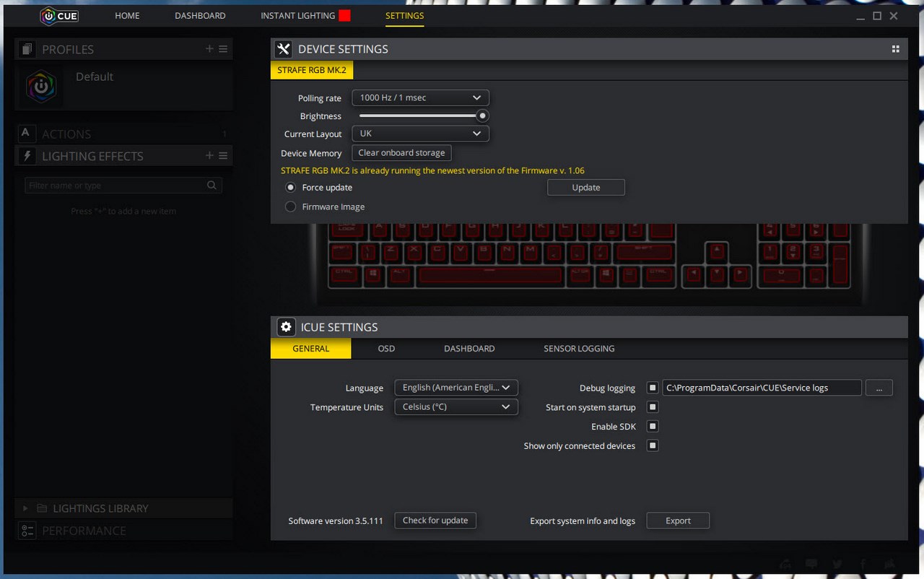
Task: Click the browse '...' button for logs
Action: [x=879, y=388]
